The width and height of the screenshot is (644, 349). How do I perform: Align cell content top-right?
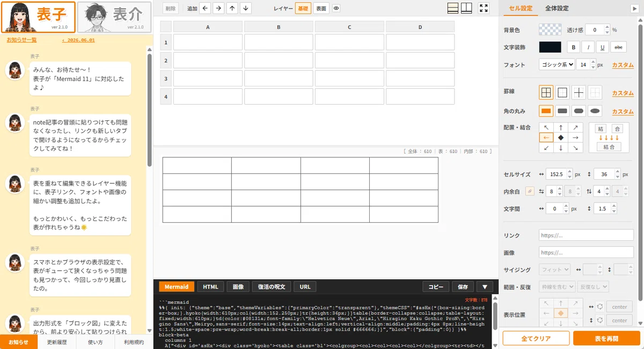575,128
